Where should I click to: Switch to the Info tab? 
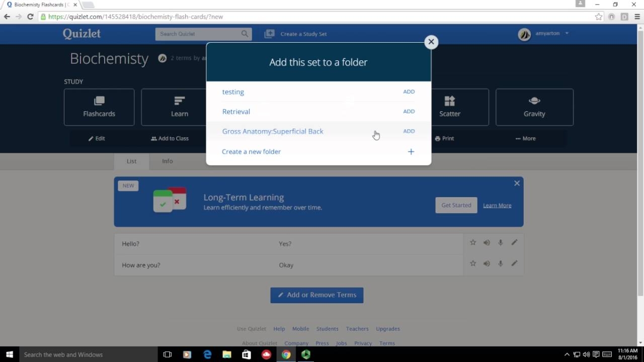tap(167, 161)
